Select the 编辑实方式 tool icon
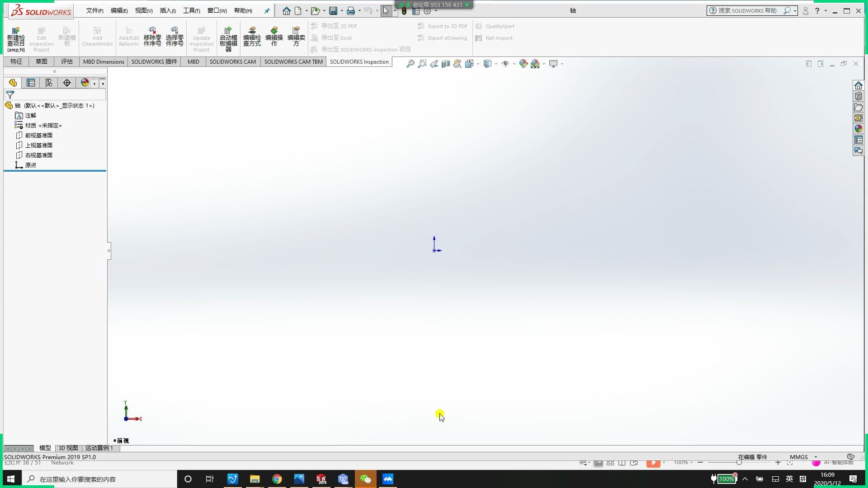868x488 pixels. click(x=296, y=37)
